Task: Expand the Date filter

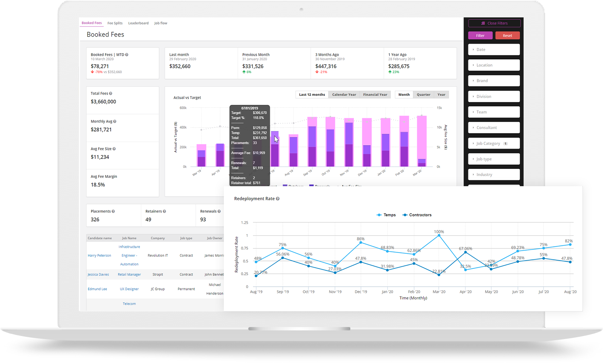Action: [494, 49]
